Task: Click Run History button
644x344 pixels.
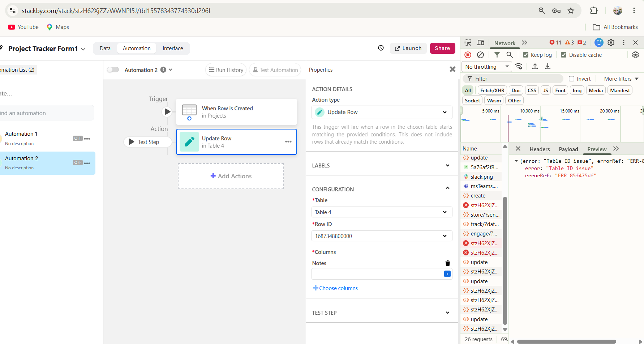Action: pos(226,70)
